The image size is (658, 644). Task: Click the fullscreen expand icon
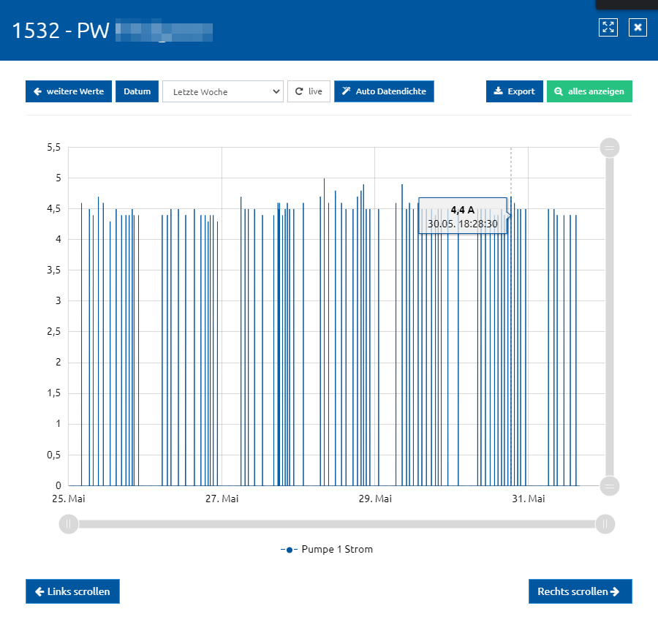click(x=608, y=28)
